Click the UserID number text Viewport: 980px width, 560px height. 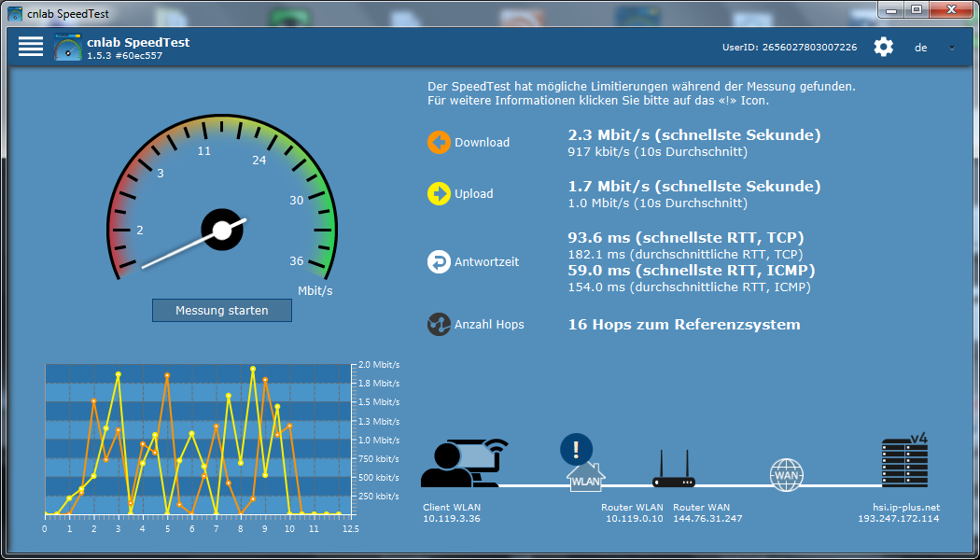(790, 47)
